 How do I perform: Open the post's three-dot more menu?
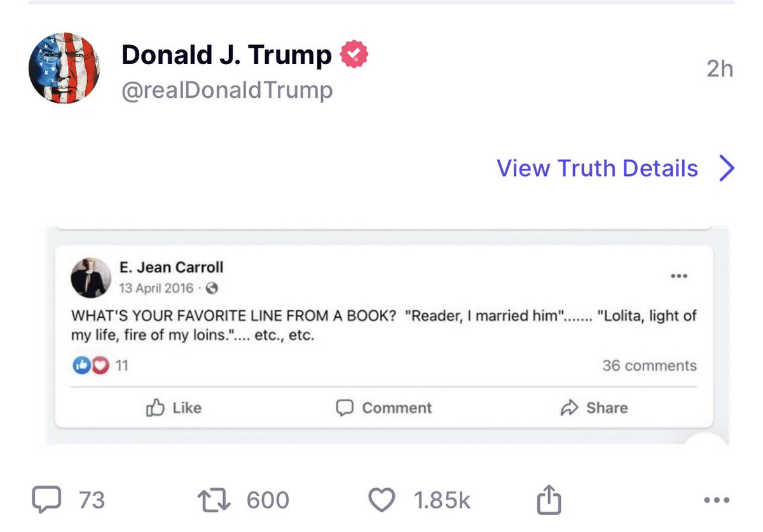[x=717, y=500]
